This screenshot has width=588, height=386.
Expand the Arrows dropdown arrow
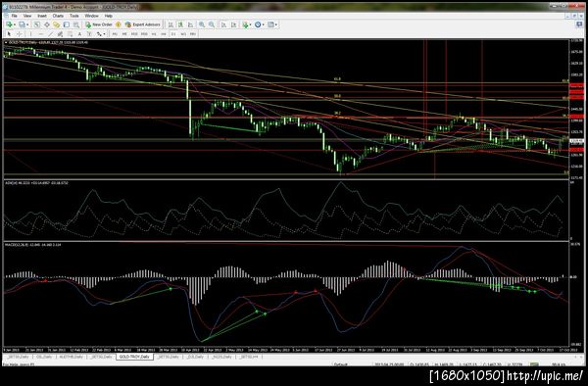pos(104,34)
